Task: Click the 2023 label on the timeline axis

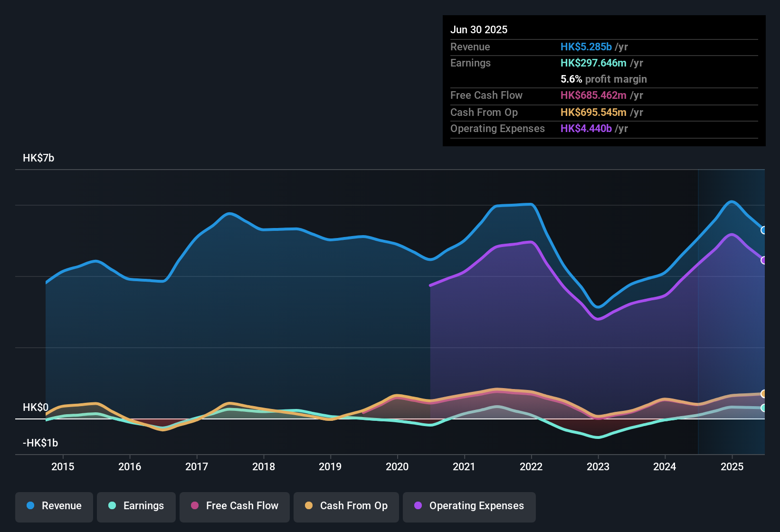Action: pyautogui.click(x=599, y=467)
